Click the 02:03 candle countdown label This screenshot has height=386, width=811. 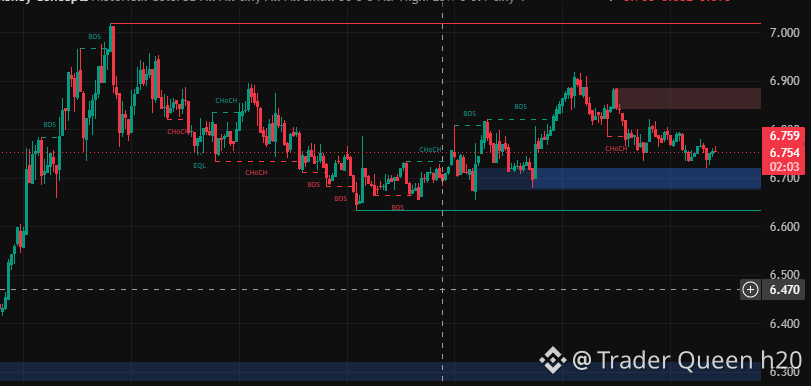[x=784, y=167]
